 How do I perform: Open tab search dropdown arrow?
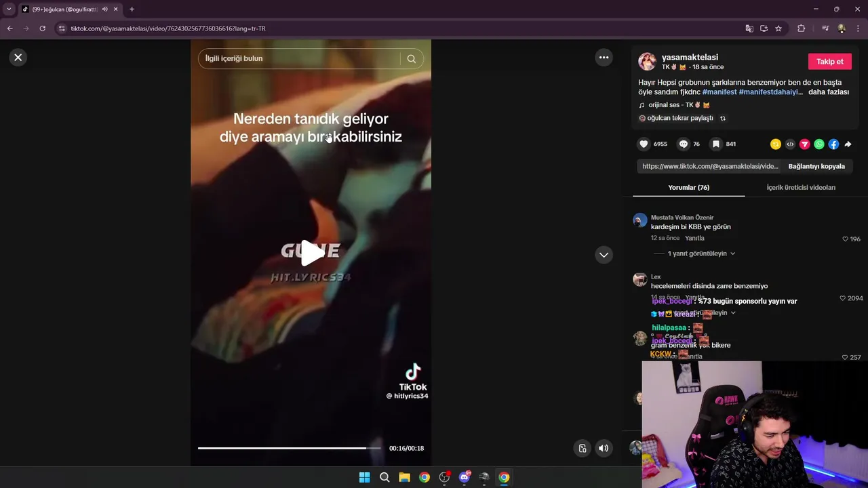click(9, 9)
